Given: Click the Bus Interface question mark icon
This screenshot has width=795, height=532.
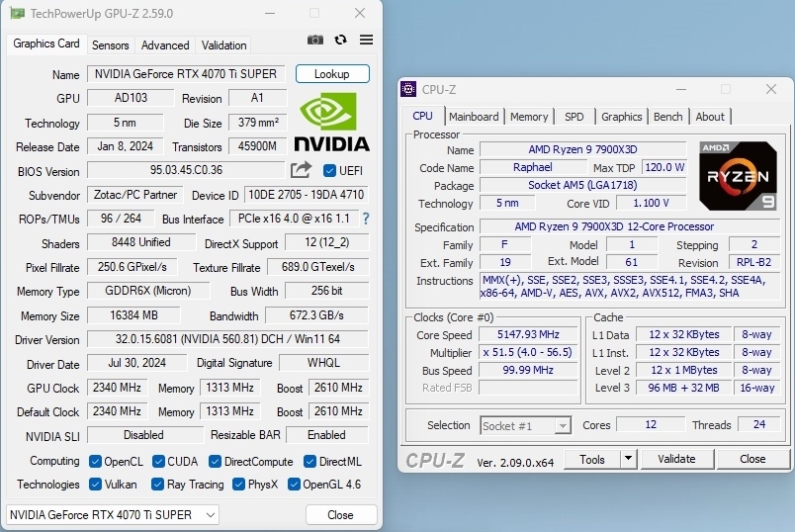Looking at the screenshot, I should point(366,219).
